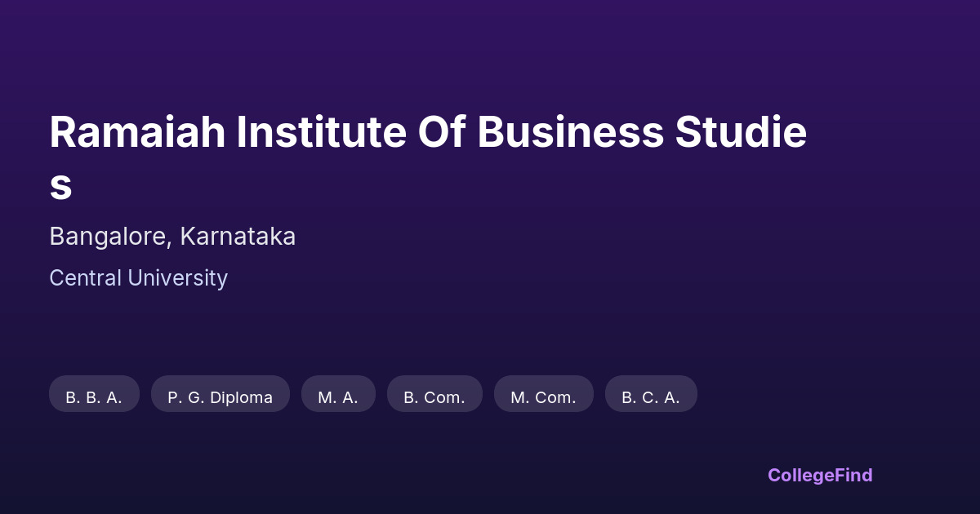Open the P. G. Diploma course tag
This screenshot has height=514, width=980.
pyautogui.click(x=220, y=397)
